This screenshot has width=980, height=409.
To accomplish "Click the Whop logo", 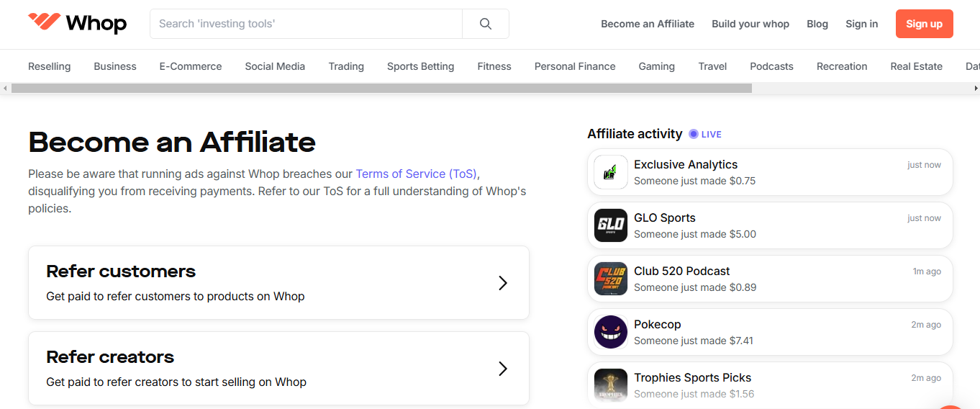I will click(77, 23).
